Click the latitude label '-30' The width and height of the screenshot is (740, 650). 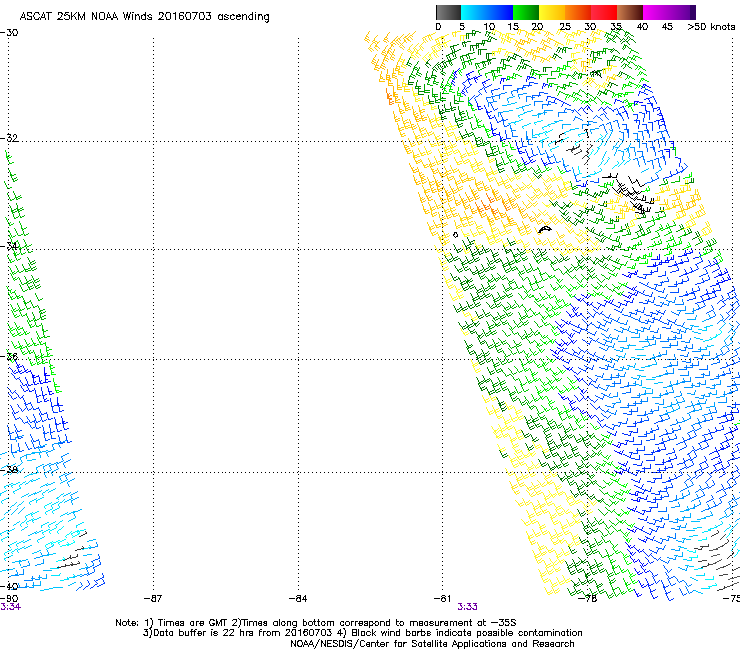9,33
